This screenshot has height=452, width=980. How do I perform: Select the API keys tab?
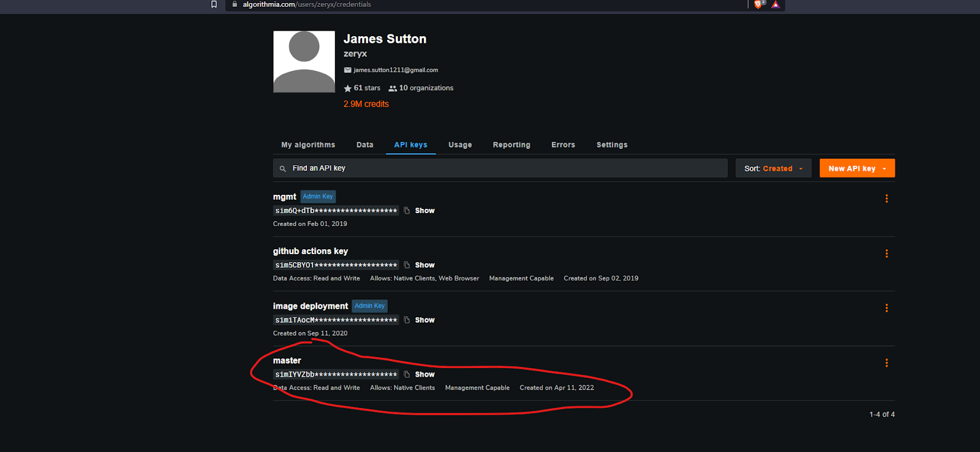tap(411, 145)
